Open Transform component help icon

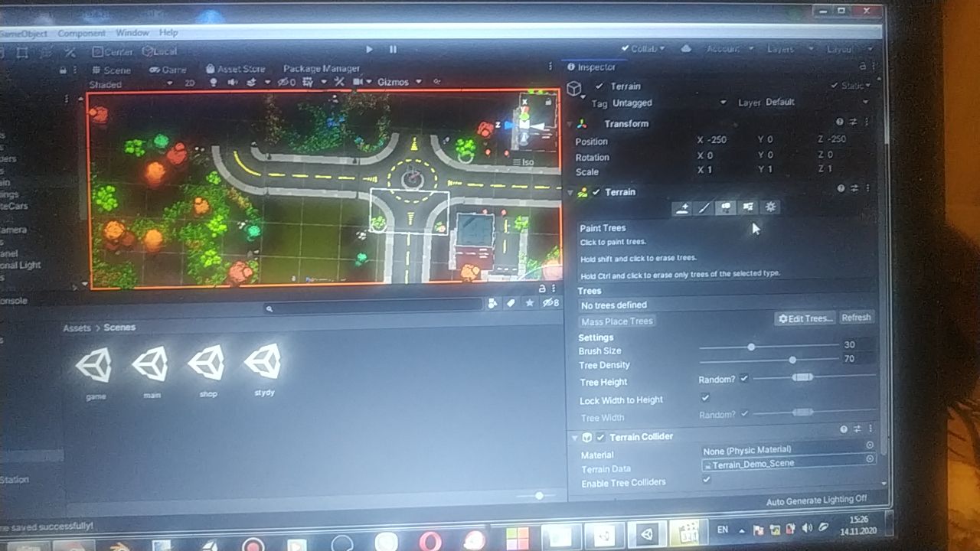click(x=840, y=122)
